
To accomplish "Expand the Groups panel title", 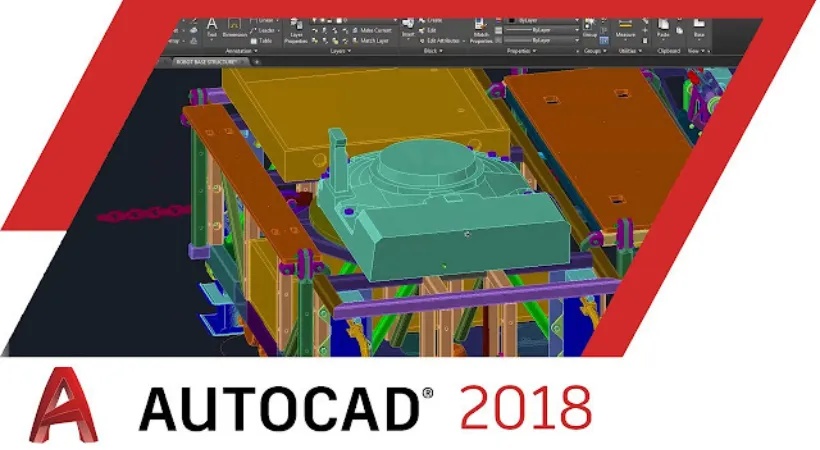I will (x=595, y=51).
